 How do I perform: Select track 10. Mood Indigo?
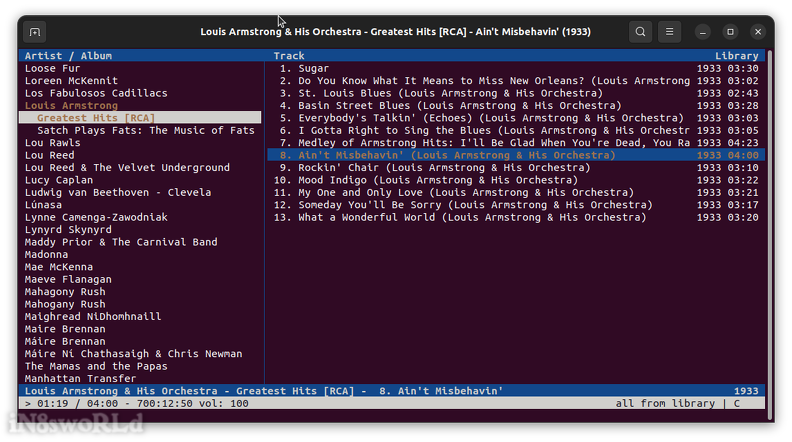tap(516, 180)
